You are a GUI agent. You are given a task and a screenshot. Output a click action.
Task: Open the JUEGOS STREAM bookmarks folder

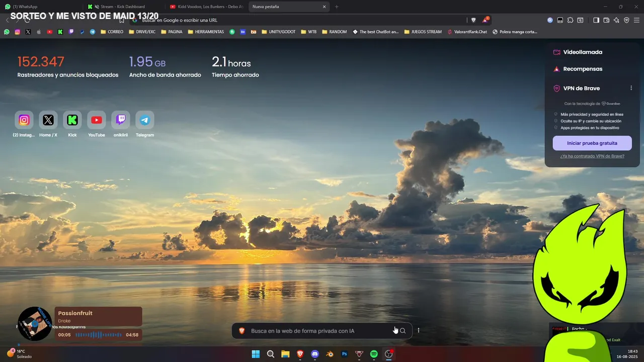tap(423, 32)
